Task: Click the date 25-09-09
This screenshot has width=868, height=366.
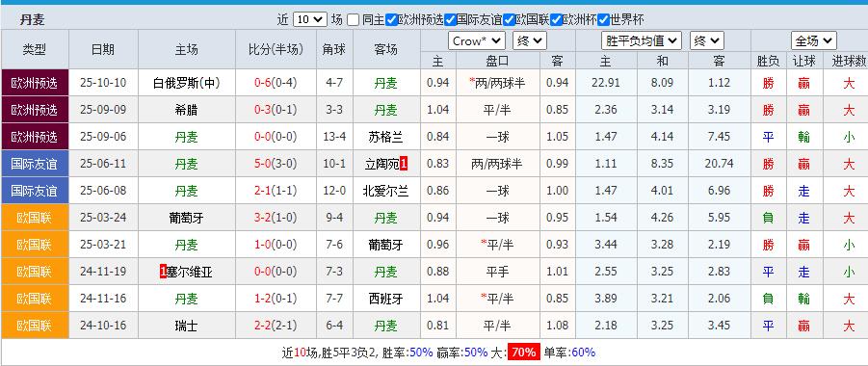Action: point(103,110)
